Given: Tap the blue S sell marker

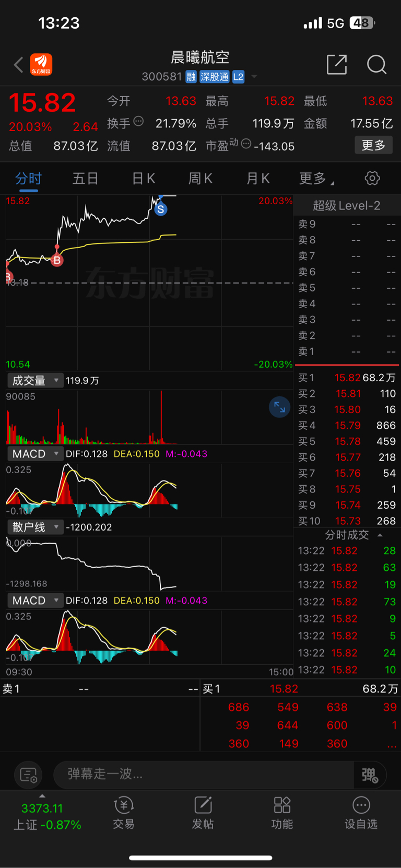Looking at the screenshot, I should pyautogui.click(x=161, y=209).
